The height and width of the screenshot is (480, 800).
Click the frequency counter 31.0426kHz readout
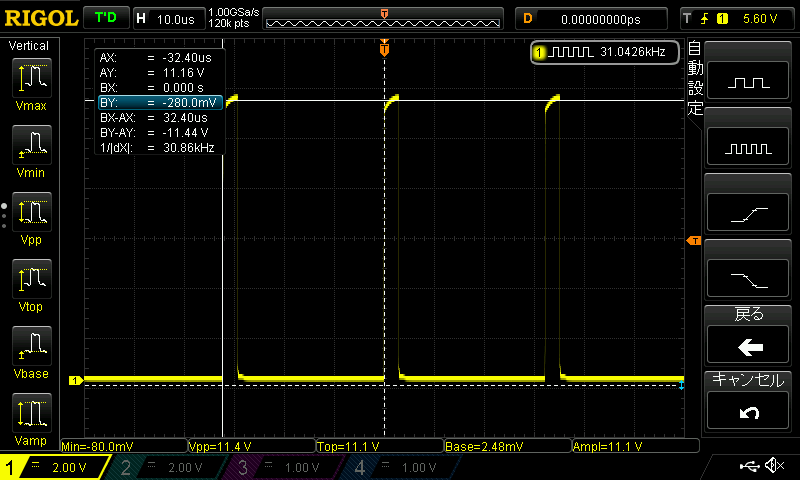tap(605, 52)
